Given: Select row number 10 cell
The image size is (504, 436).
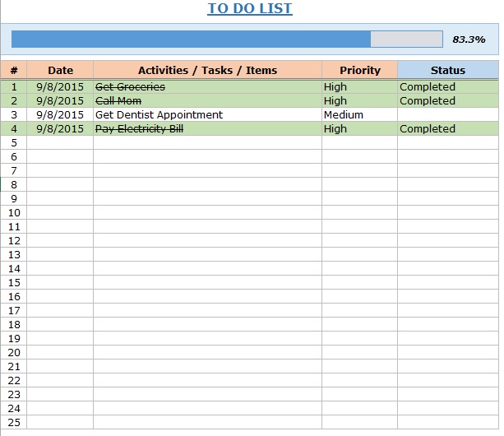Looking at the screenshot, I should [14, 212].
